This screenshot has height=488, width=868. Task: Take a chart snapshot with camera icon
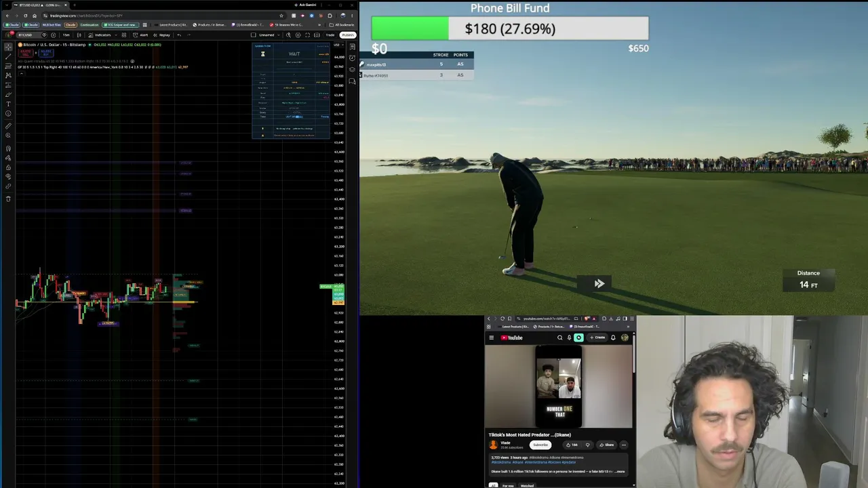(317, 35)
